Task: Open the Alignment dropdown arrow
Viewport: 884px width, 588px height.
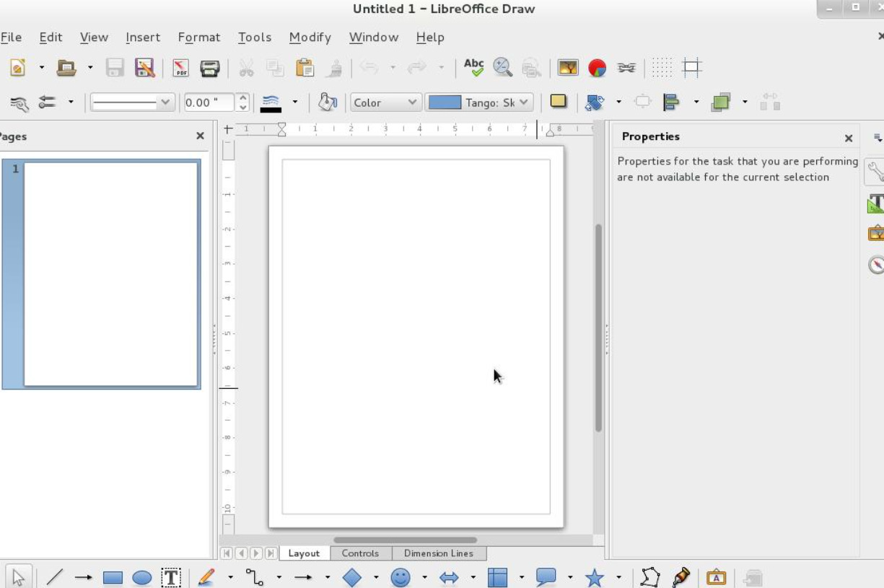Action: click(x=696, y=102)
